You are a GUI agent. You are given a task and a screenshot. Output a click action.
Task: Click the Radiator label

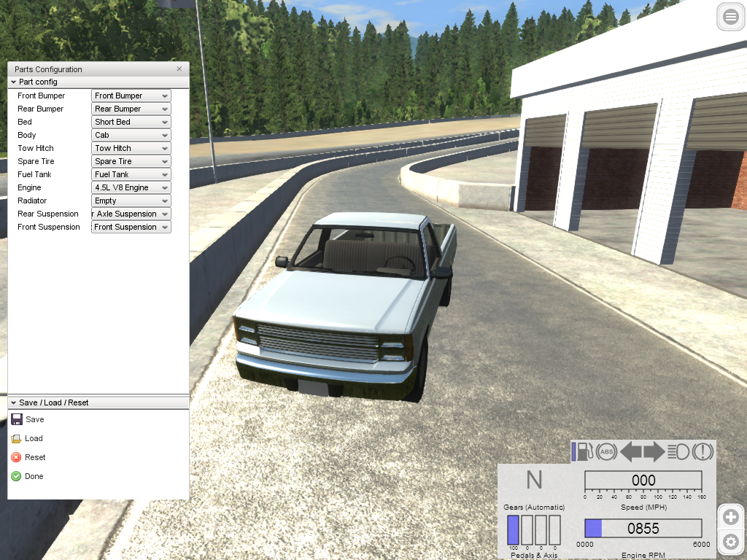click(x=32, y=201)
